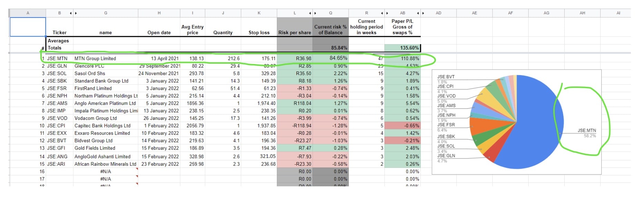
Task: Select the 85.84% totals cell
Action: [x=331, y=48]
